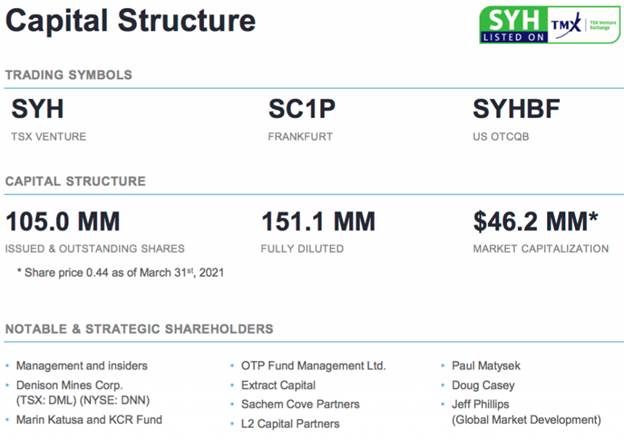Viewport: 624px width, 440px height.
Task: Select L2 Capital Partners entry
Action: coord(290,424)
